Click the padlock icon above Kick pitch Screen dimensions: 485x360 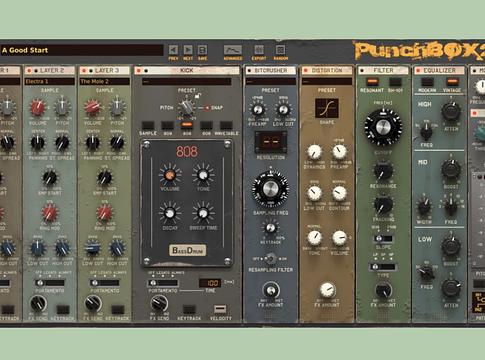[x=198, y=96]
